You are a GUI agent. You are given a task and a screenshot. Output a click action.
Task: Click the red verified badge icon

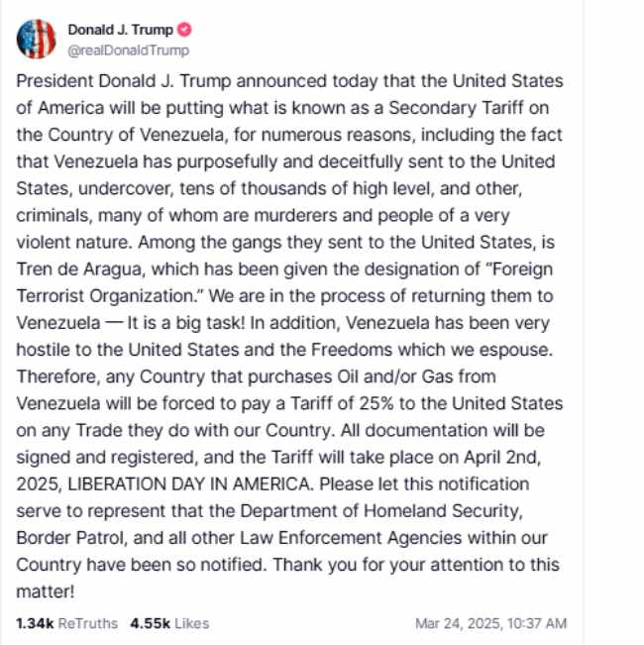184,30
